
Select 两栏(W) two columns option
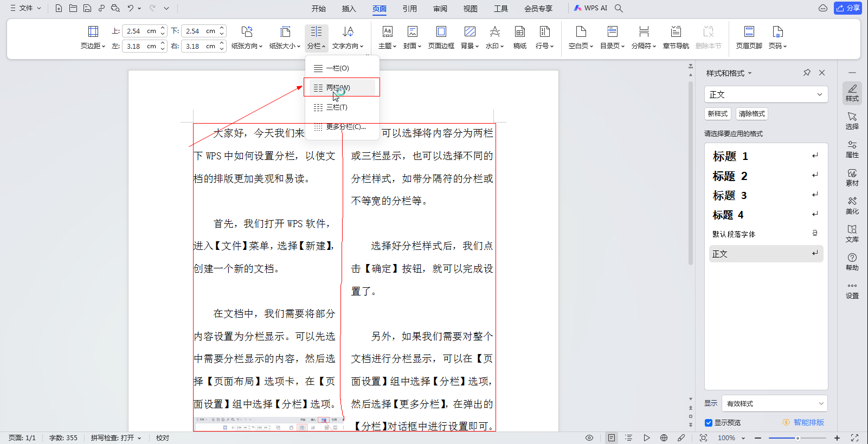342,87
